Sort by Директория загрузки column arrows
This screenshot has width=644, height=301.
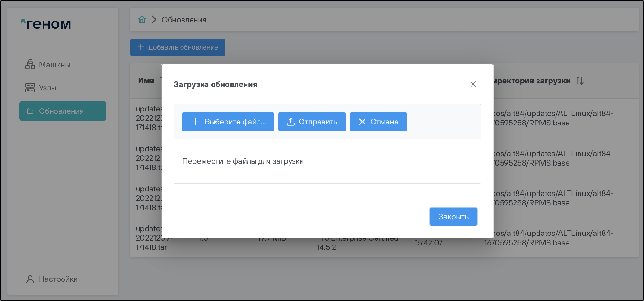[x=580, y=81]
